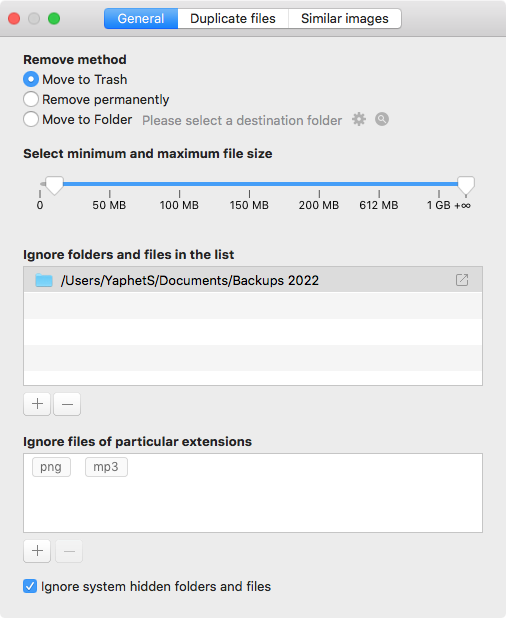Click the magnifier icon to reveal destination folder

click(381, 119)
